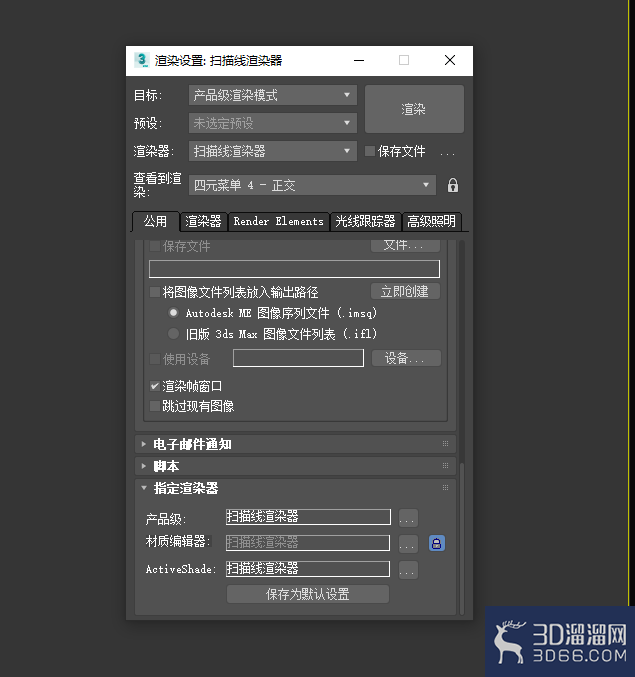Image resolution: width=635 pixels, height=677 pixels.
Task: Click the ActiveShade renderer name field
Action: click(308, 569)
